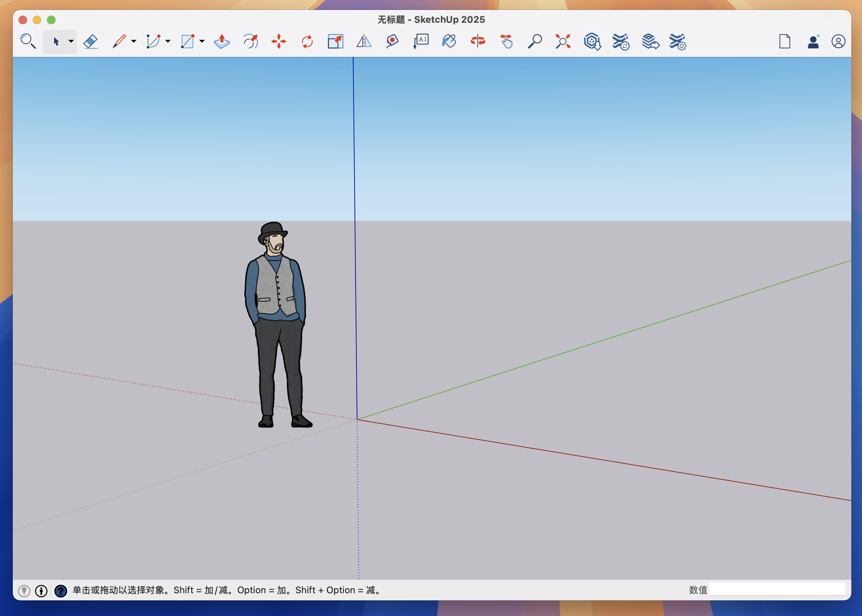
Task: Select the Eraser tool
Action: pyautogui.click(x=91, y=41)
